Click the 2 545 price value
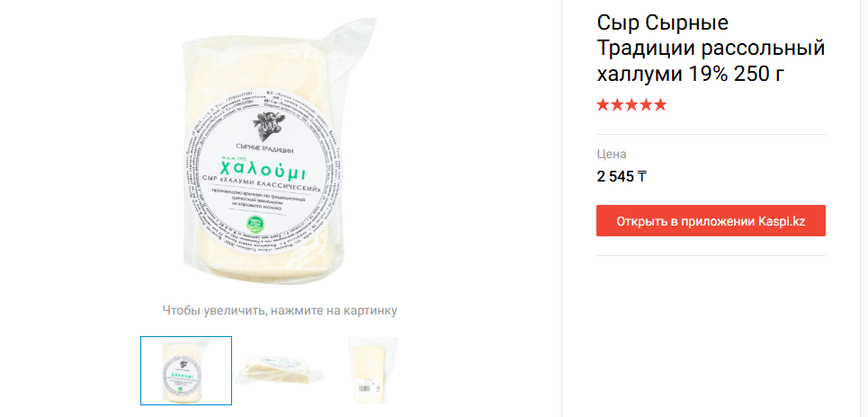This screenshot has height=417, width=868. click(x=615, y=177)
